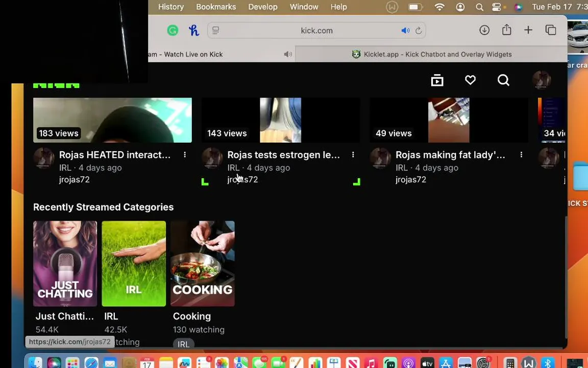
Task: Switch to Watch Live on Kick tab
Action: pyautogui.click(x=221, y=55)
